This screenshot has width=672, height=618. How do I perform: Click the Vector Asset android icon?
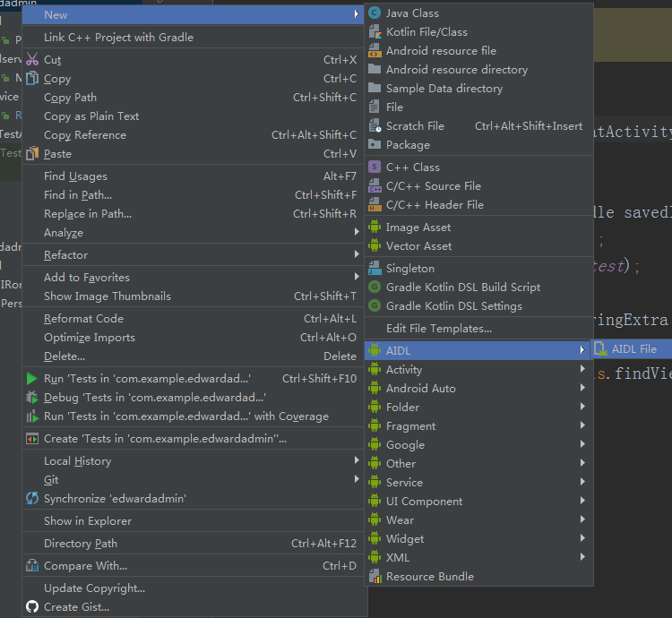tap(375, 245)
